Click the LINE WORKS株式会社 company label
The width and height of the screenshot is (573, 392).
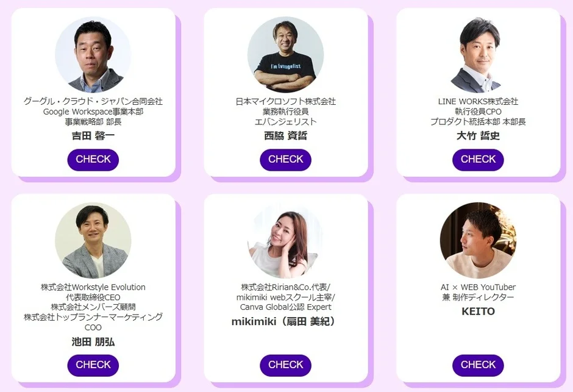point(478,101)
